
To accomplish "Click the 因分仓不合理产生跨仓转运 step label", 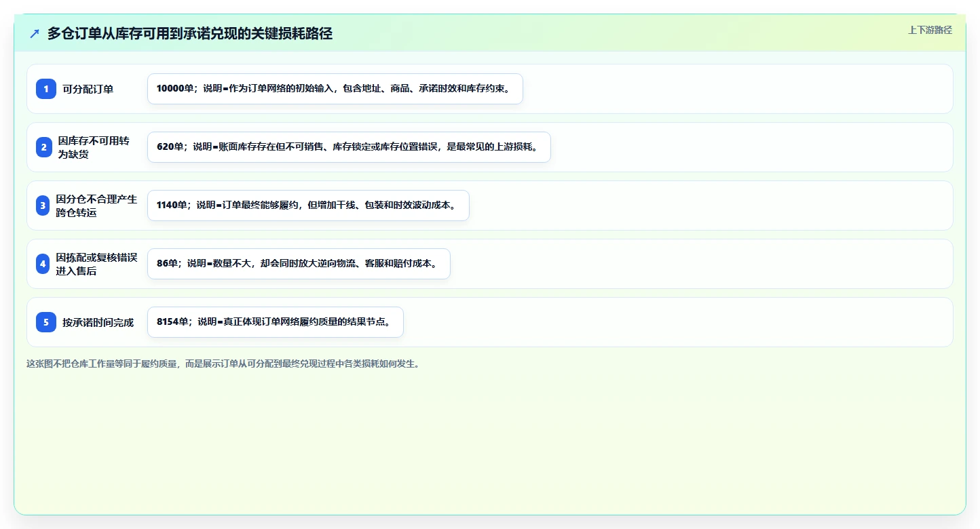I will point(96,205).
